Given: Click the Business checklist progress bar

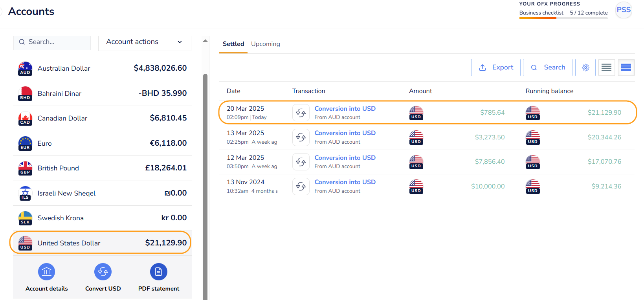Looking at the screenshot, I should click(563, 18).
